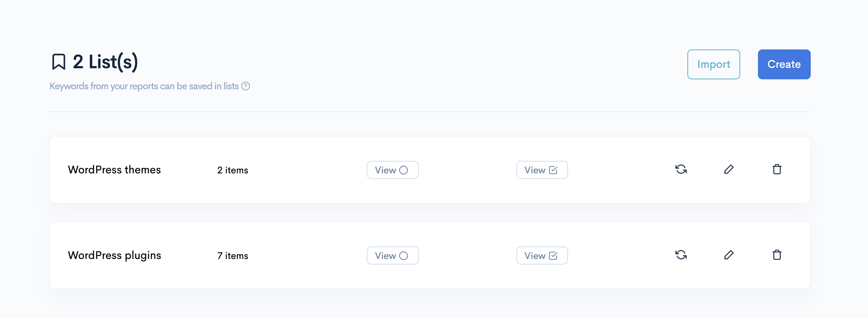Image resolution: width=868 pixels, height=318 pixels.
Task: Select the WordPress themes list name
Action: [115, 170]
